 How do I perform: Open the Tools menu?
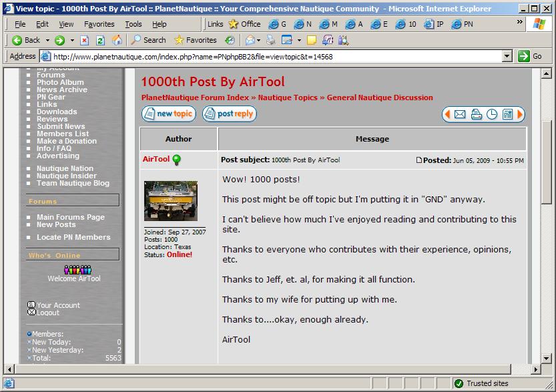[x=133, y=24]
